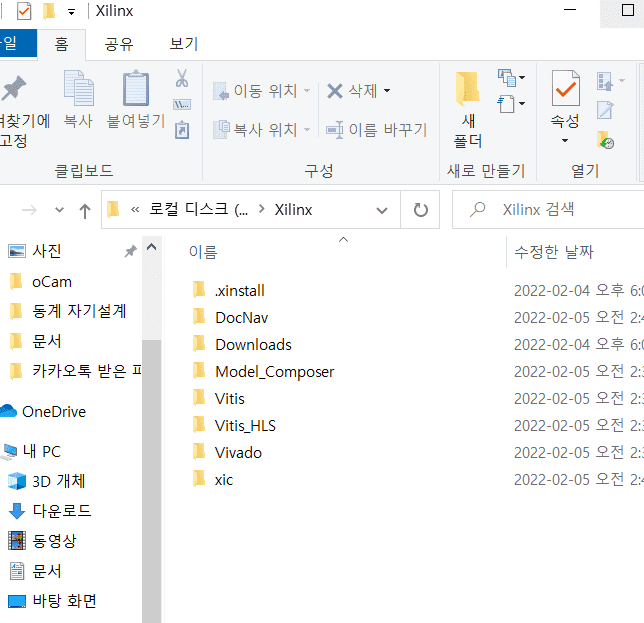Open pinned 문서 folder below 동계 자기설계
The image size is (644, 623).
[x=47, y=341]
